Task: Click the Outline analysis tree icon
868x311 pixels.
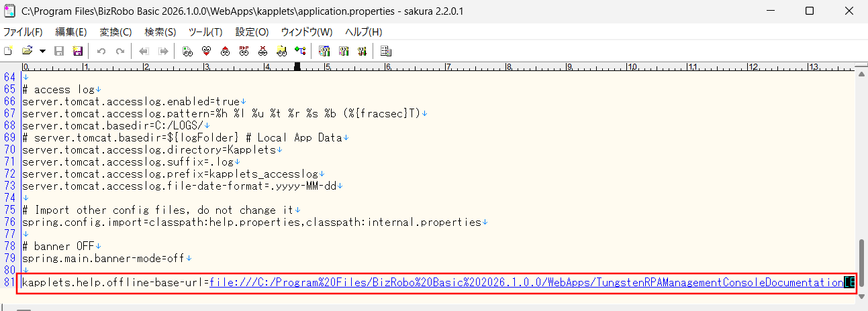Action: [x=300, y=51]
